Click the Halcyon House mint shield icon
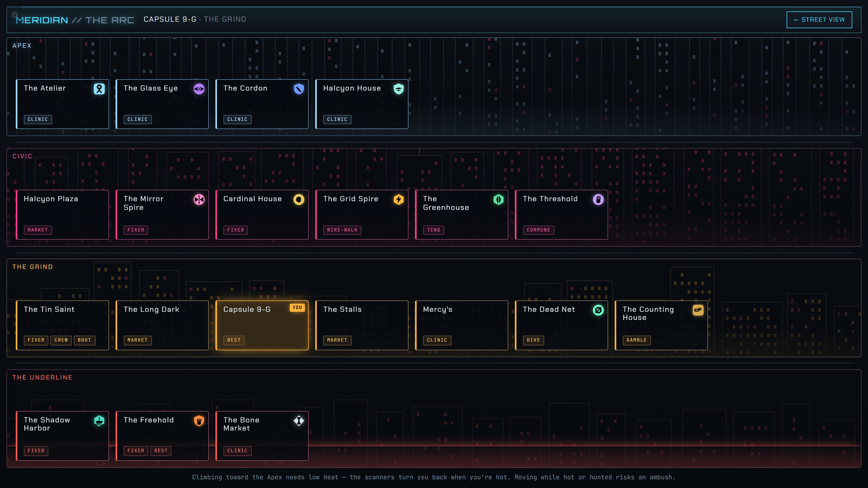This screenshot has width=868, height=488. pos(399,89)
